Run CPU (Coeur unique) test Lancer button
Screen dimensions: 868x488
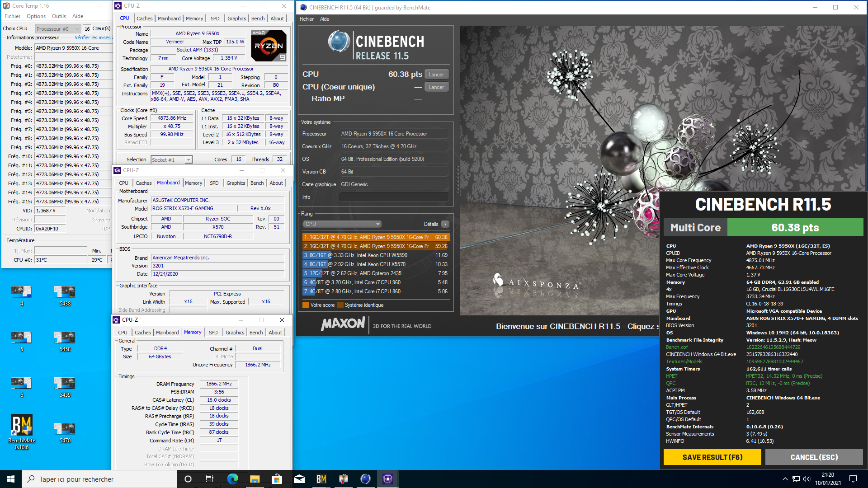[436, 87]
